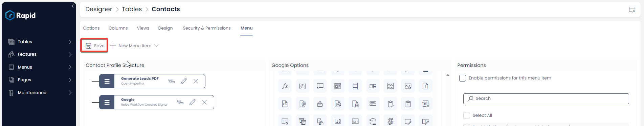This screenshot has width=644, height=126.
Task: Collapse the sidebar with the chevron
Action: 72,6
